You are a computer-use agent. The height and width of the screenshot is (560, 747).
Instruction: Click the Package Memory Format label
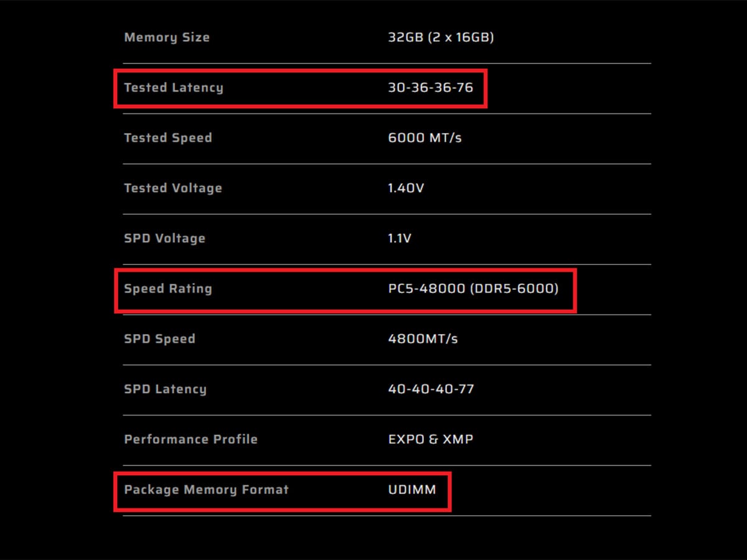[x=206, y=490]
